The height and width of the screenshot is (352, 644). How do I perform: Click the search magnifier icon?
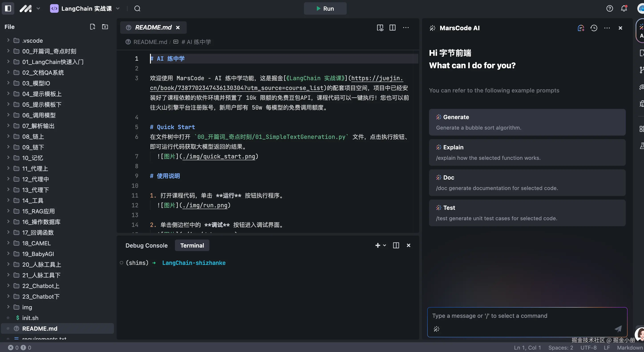point(137,8)
